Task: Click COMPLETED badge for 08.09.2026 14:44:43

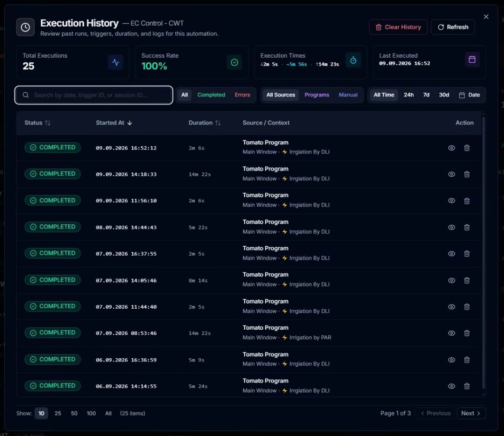Action: [x=53, y=227]
